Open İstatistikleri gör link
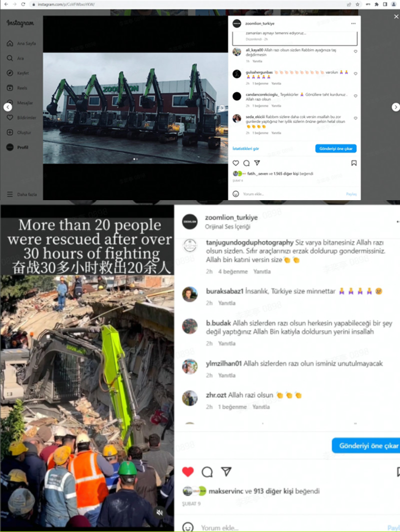This screenshot has width=400, height=532. [x=246, y=149]
